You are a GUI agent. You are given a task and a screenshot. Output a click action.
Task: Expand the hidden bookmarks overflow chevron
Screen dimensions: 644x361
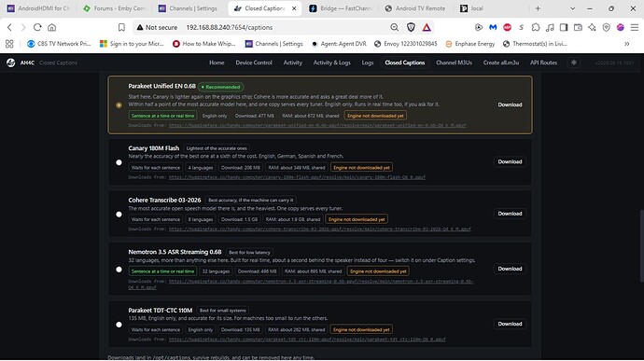[627, 44]
